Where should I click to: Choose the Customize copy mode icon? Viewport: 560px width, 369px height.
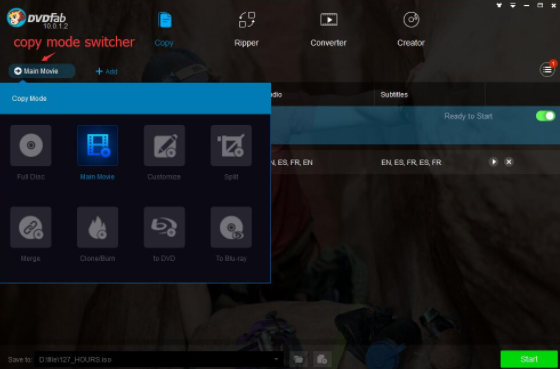click(164, 145)
